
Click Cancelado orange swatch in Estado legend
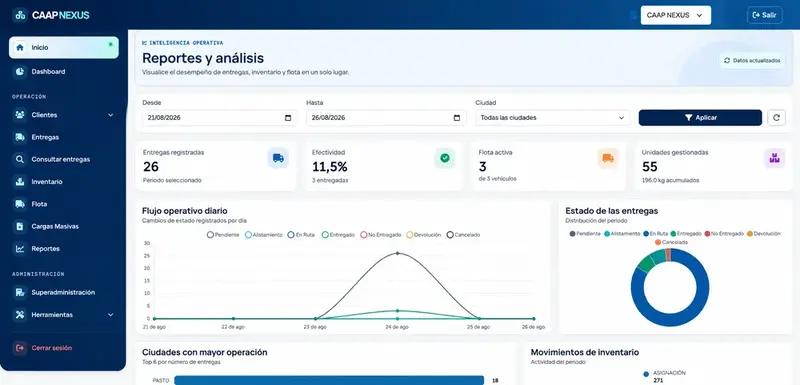[658, 242]
